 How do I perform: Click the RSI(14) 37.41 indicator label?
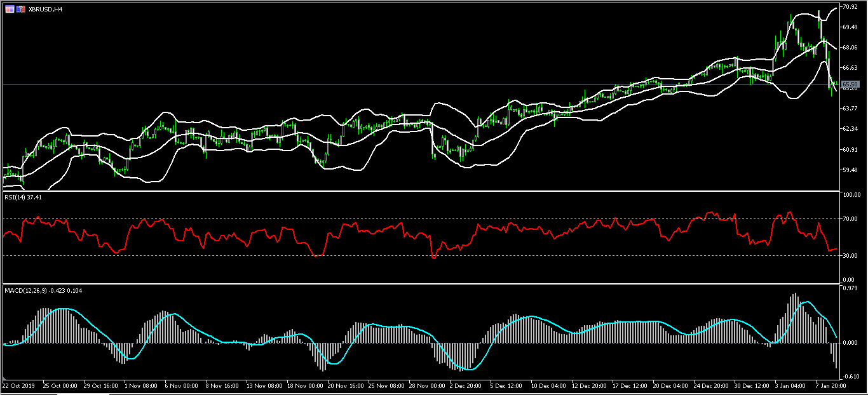tap(24, 197)
